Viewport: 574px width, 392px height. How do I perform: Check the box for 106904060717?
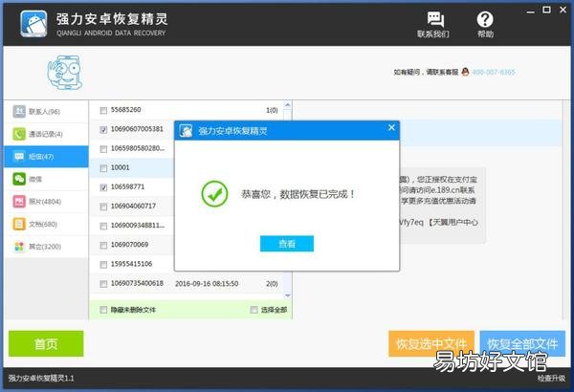[103, 207]
